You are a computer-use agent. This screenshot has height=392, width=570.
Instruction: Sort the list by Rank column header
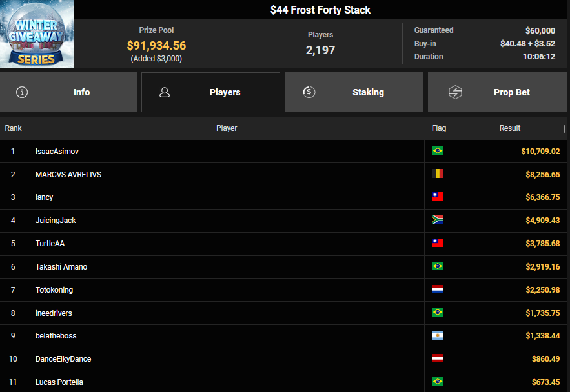point(14,128)
